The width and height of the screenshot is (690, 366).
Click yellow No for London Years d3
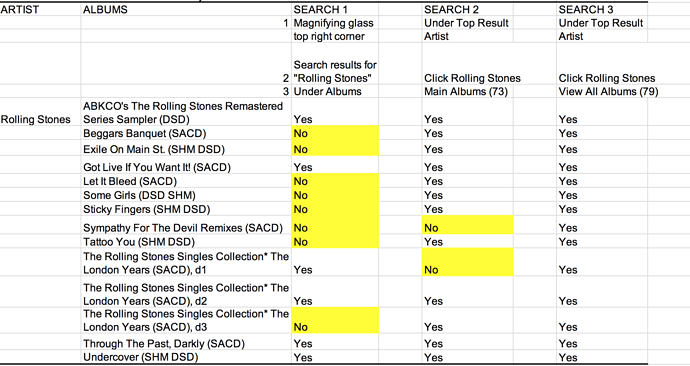click(x=335, y=320)
